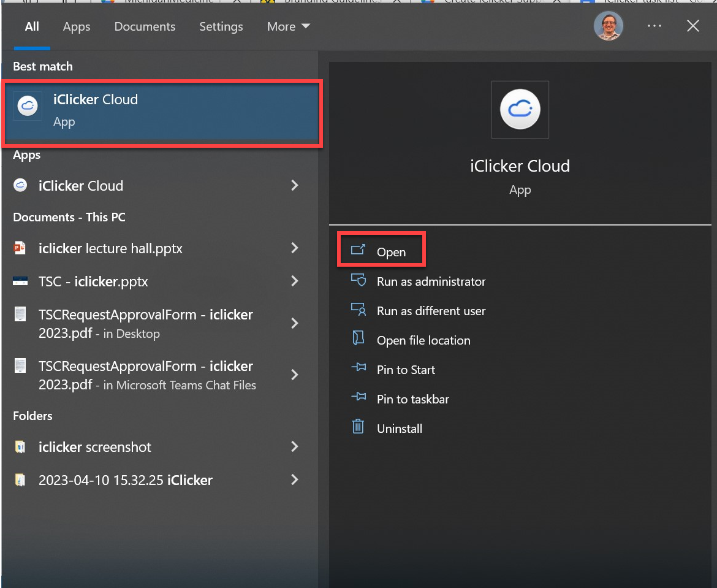717x588 pixels.
Task: Select the Open file location folder icon
Action: click(358, 340)
